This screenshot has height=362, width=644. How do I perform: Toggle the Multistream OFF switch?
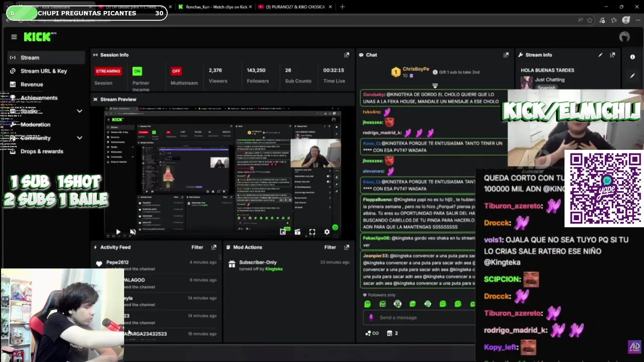click(176, 71)
